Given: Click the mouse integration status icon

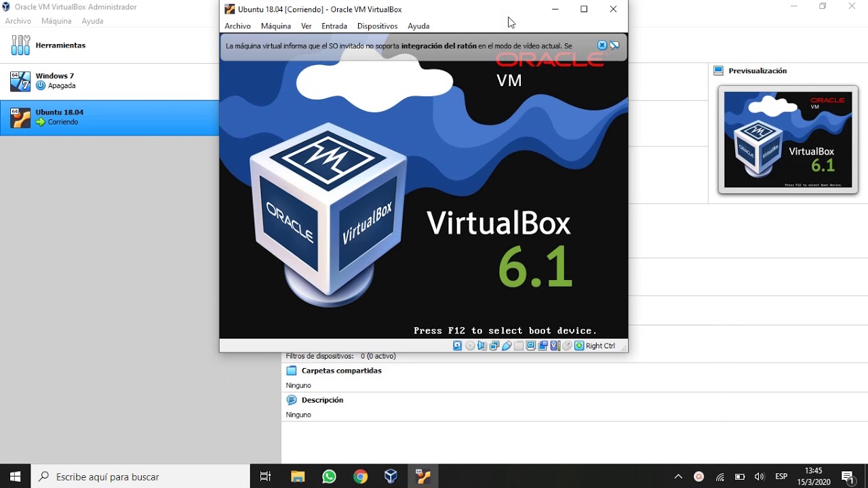Looking at the screenshot, I should (567, 346).
